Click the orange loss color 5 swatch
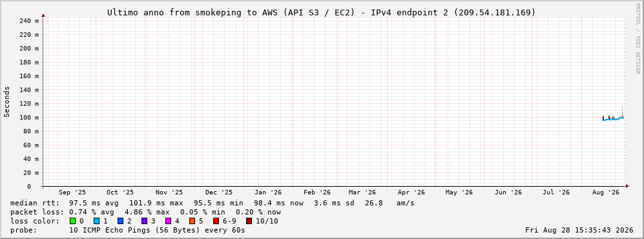Screen dimensions: 644x239 [x=192, y=221]
